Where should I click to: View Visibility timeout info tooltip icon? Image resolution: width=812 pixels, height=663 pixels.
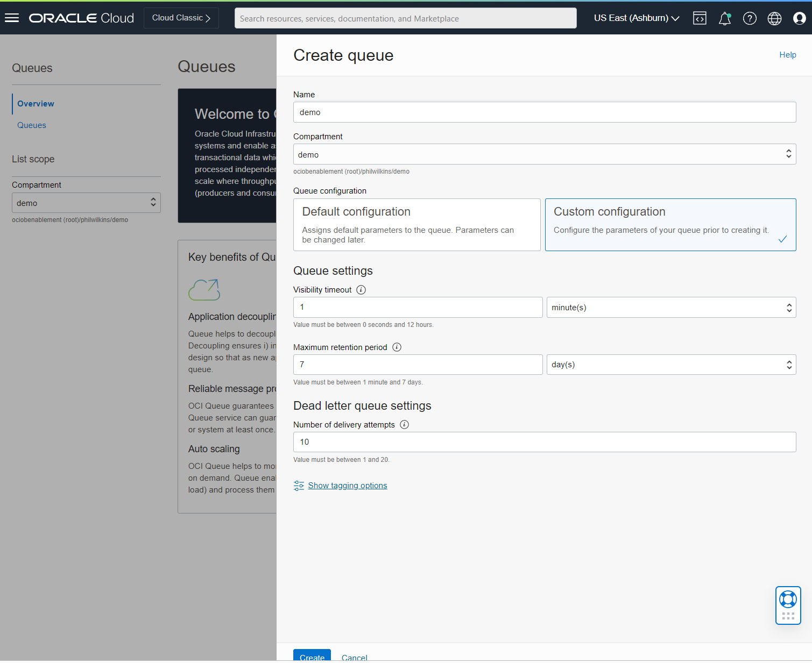pos(361,289)
